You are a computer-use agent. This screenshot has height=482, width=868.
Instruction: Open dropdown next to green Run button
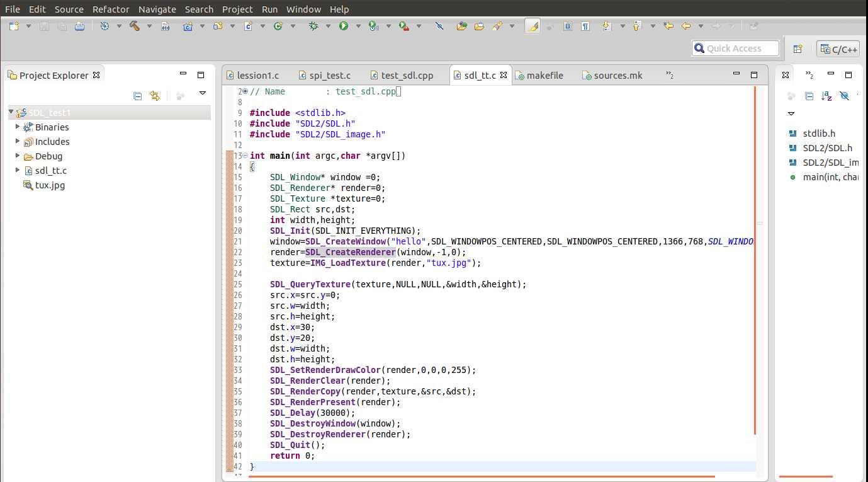click(x=358, y=26)
